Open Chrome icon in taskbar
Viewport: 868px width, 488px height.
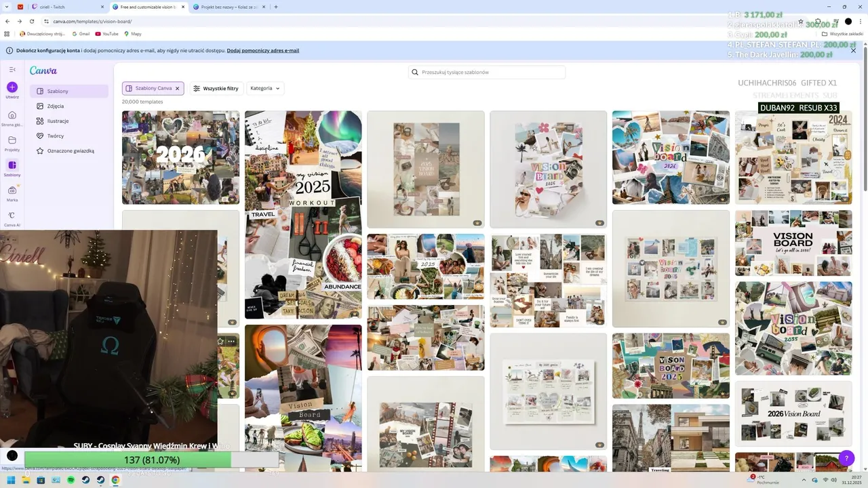point(115,480)
